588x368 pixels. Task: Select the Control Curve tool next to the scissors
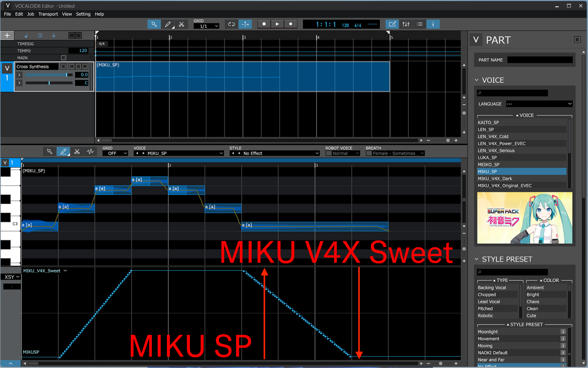90,151
